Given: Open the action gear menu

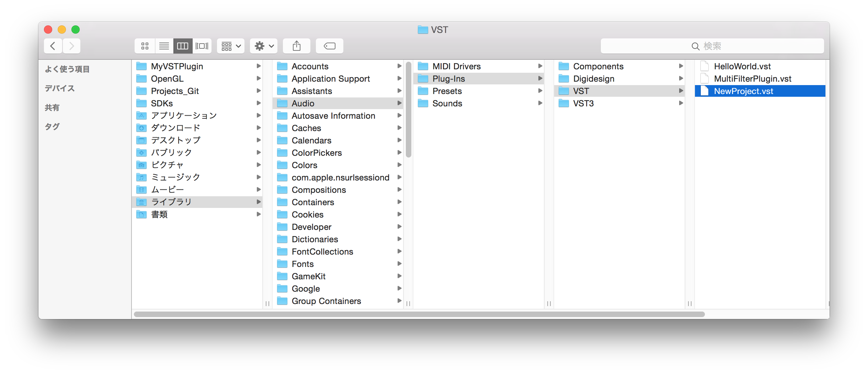Looking at the screenshot, I should coord(263,46).
